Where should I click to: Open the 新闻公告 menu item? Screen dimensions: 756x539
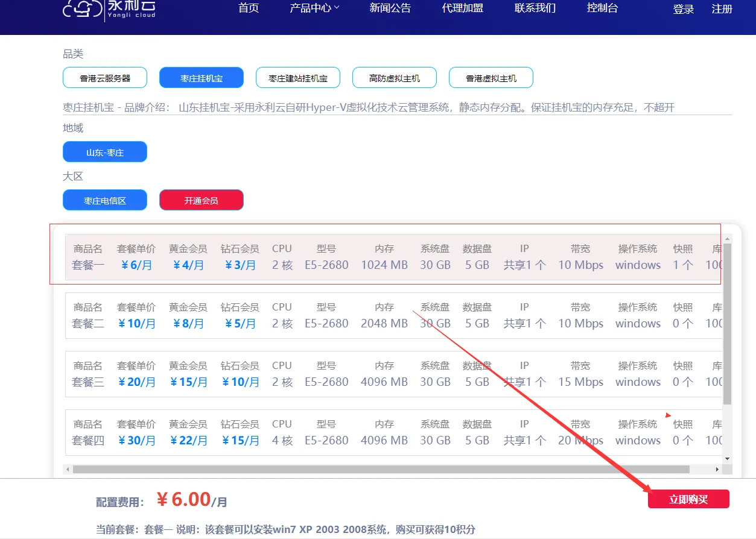coord(390,8)
